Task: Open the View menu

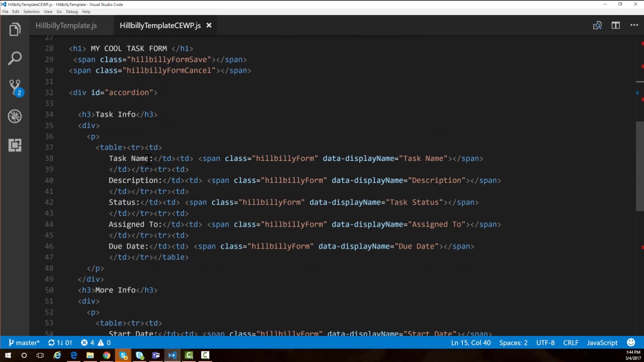Action: tap(48, 12)
